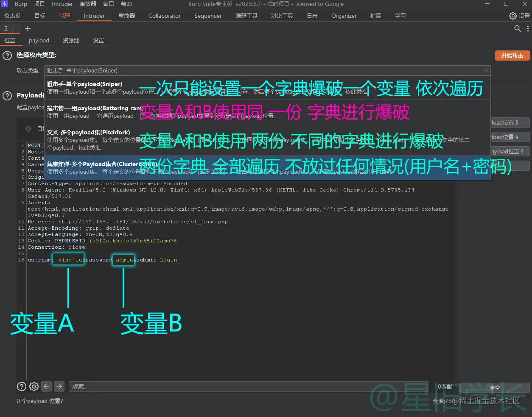Select the payload sub-tab

click(39, 40)
